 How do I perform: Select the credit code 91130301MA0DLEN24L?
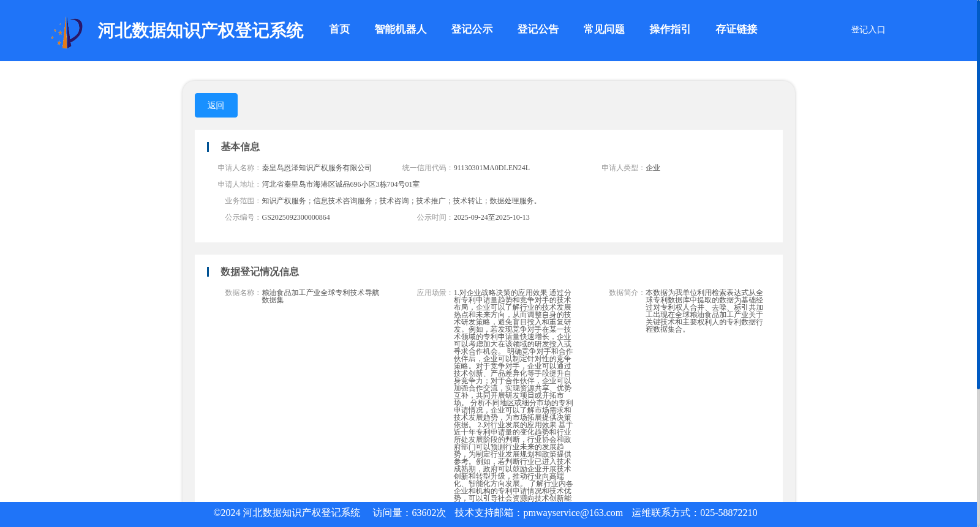point(491,168)
